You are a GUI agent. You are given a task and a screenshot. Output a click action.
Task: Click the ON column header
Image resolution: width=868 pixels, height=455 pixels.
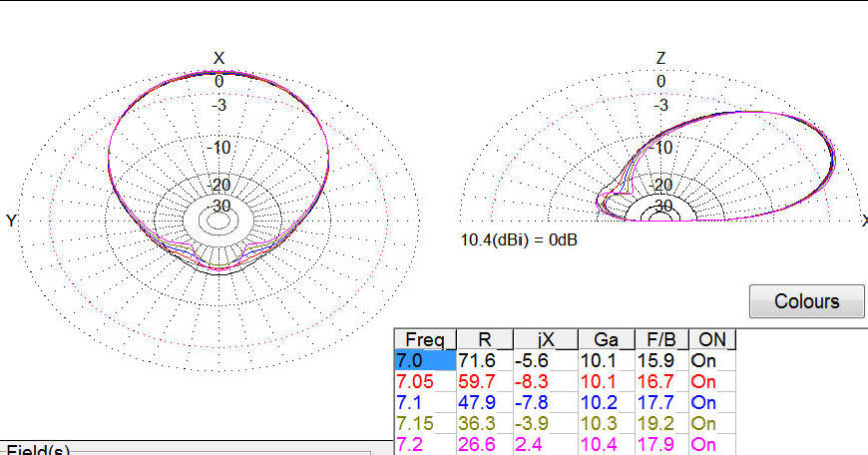pyautogui.click(x=710, y=339)
